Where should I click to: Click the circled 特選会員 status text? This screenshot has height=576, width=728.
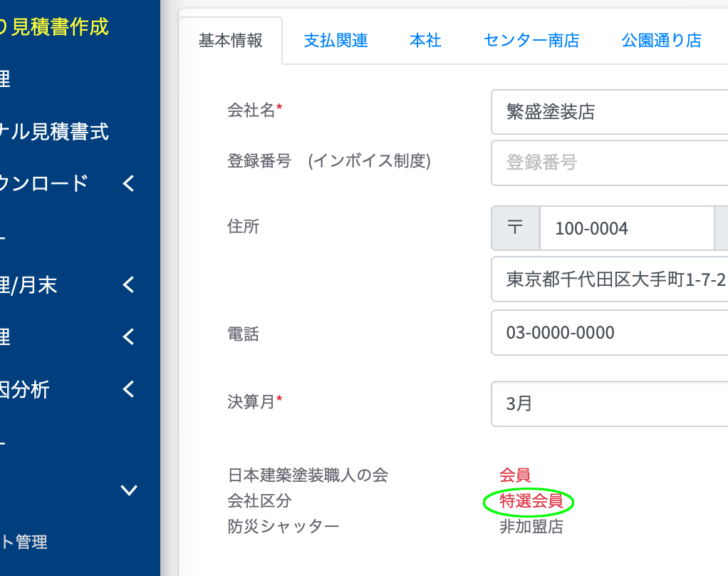(x=531, y=500)
